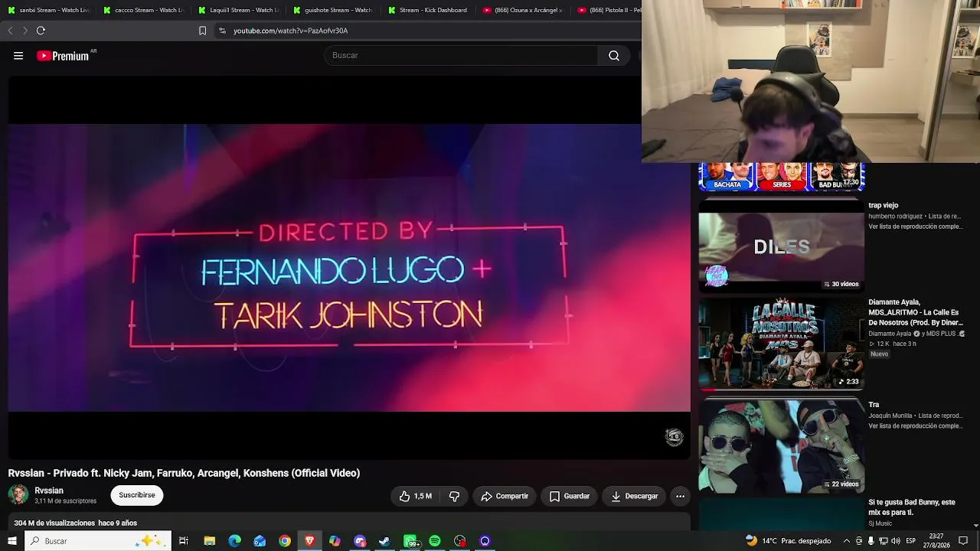Switch to the Kick Dashboard tab
The width and height of the screenshot is (980, 551).
tap(429, 10)
